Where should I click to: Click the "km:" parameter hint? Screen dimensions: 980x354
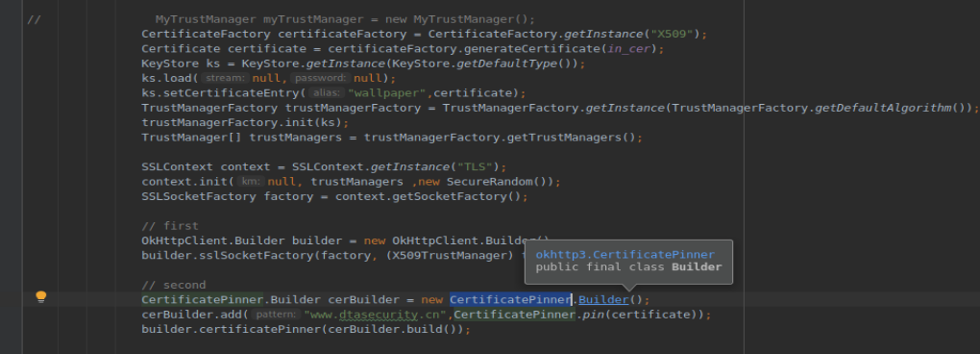point(252,182)
